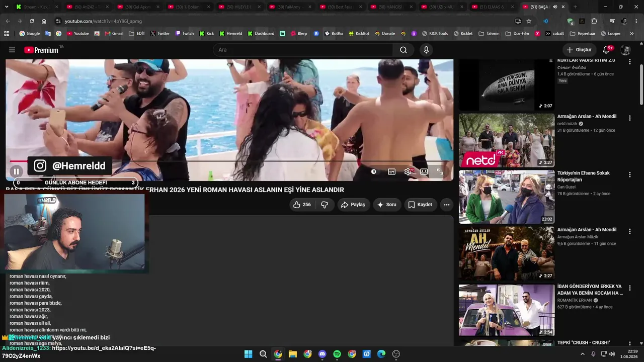
Task: Expand the Repertuar bookmark folder
Action: click(582, 34)
